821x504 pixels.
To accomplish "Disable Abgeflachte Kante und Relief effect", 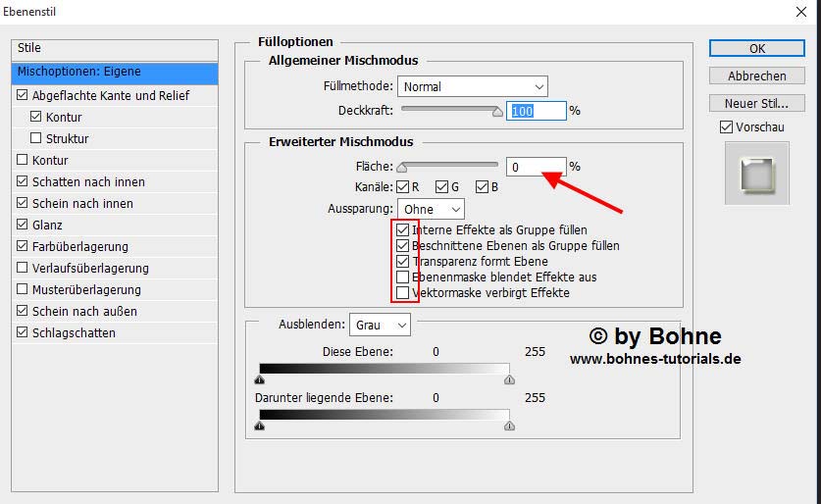I will (x=23, y=96).
